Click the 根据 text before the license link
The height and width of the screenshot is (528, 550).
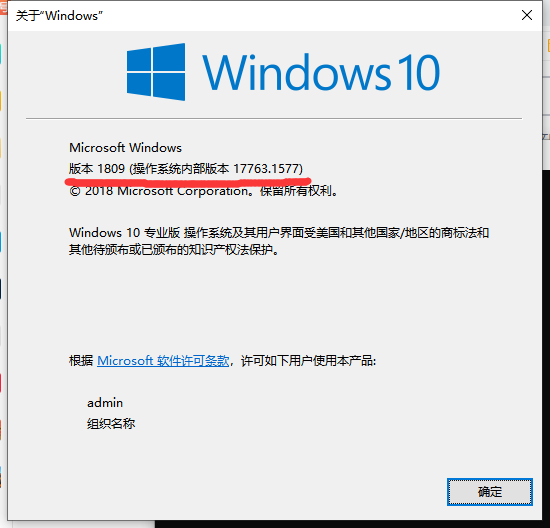[x=81, y=361]
